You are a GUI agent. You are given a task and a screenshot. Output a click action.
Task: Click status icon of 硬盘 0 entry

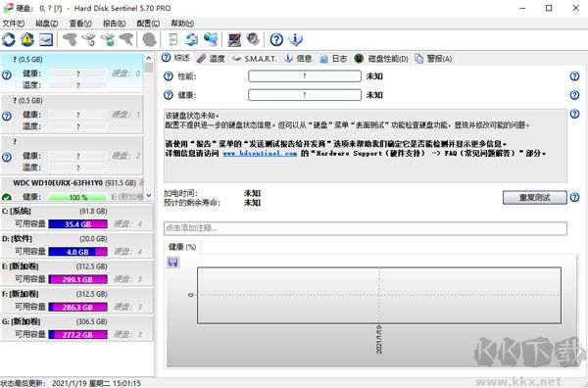(7, 75)
